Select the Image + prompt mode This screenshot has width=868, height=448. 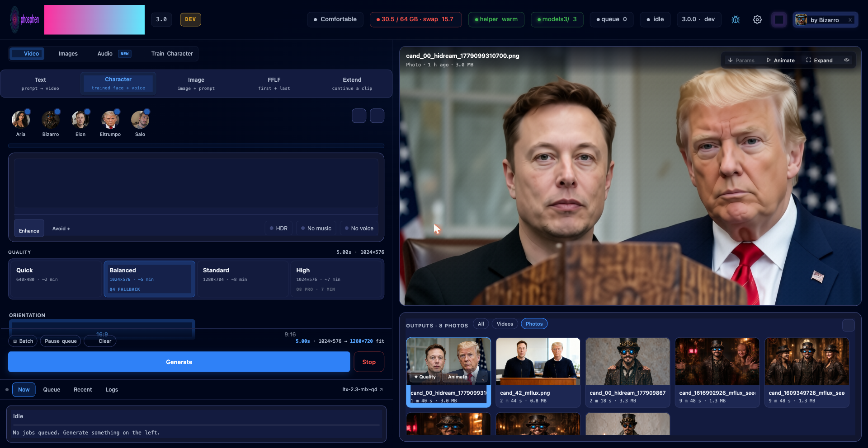pos(196,84)
